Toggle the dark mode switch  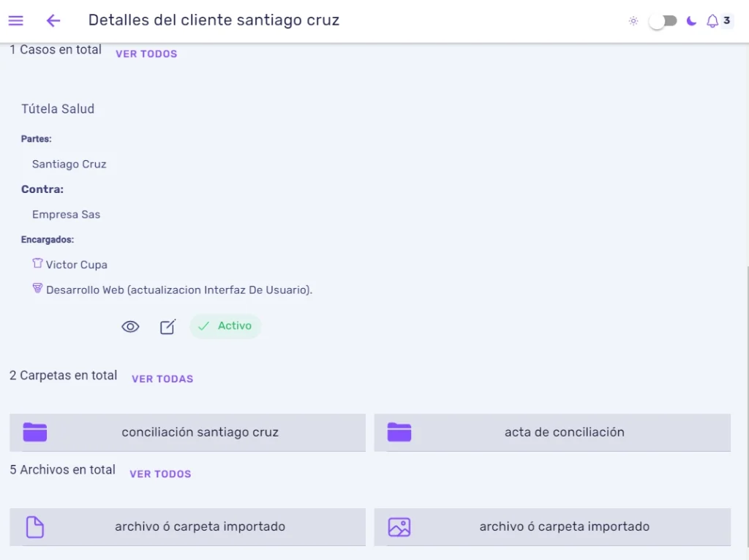pos(663,21)
